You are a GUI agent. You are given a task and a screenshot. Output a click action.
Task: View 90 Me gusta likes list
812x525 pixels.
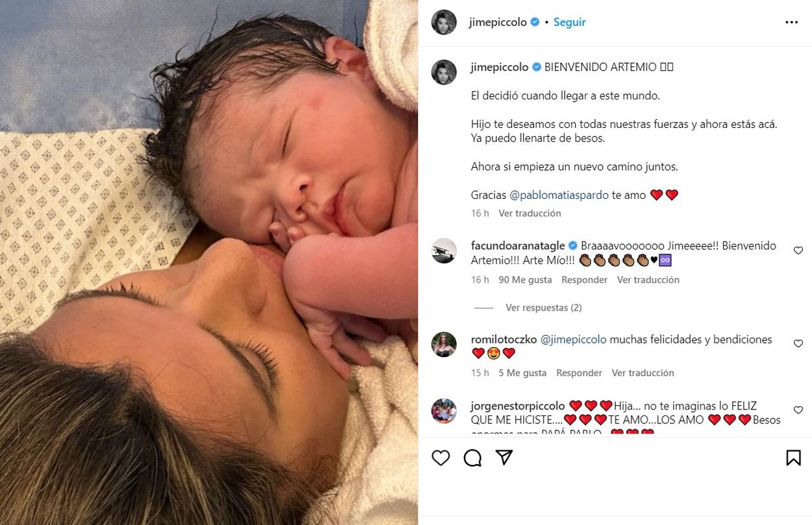tap(525, 279)
